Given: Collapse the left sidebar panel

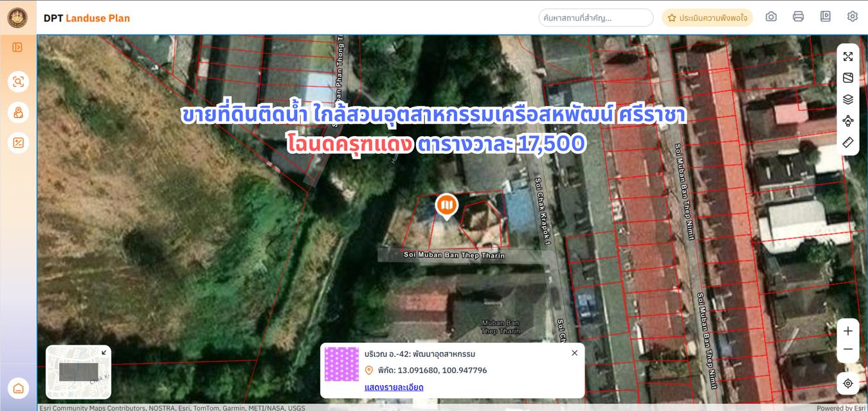Looking at the screenshot, I should (x=17, y=46).
